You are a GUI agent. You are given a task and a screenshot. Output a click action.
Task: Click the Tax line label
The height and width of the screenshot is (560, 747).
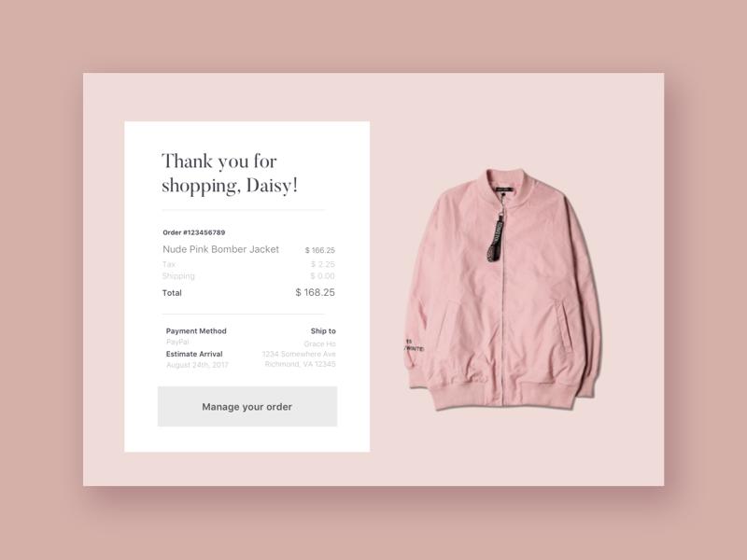click(169, 264)
